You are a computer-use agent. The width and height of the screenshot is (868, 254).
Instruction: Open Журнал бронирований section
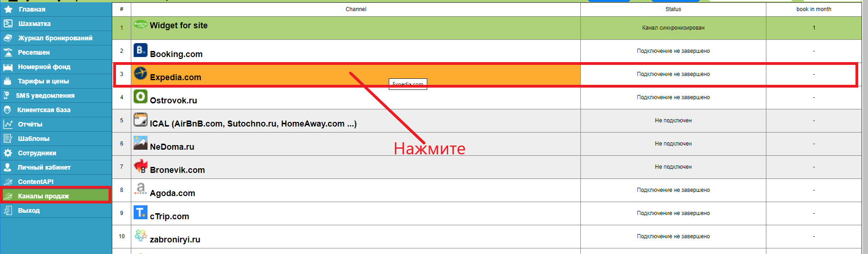pyautogui.click(x=55, y=38)
